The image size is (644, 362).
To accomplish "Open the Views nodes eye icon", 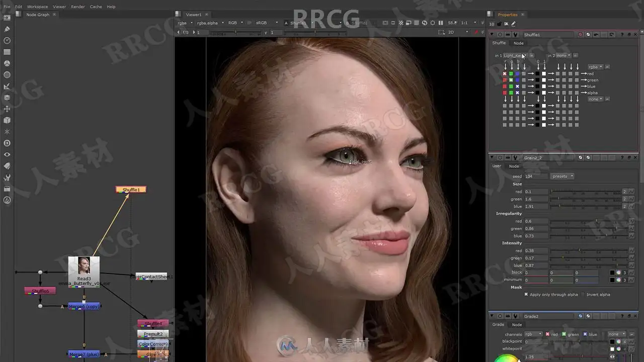I will pos(7,155).
